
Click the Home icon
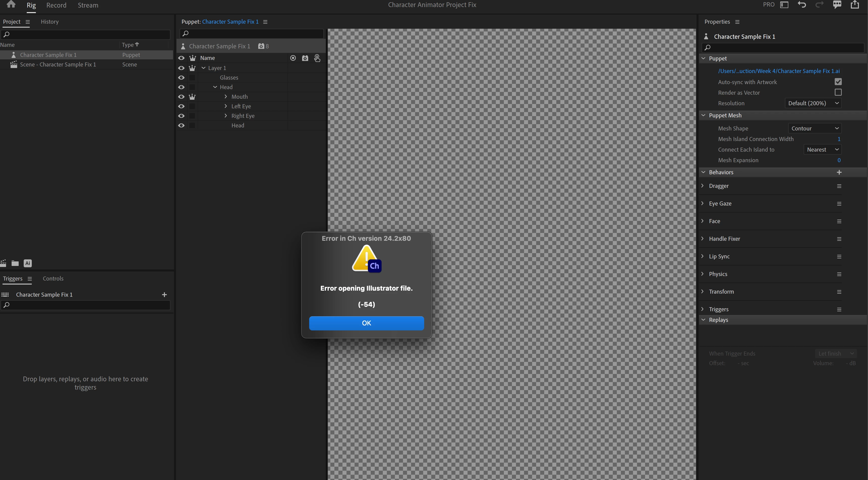point(11,4)
